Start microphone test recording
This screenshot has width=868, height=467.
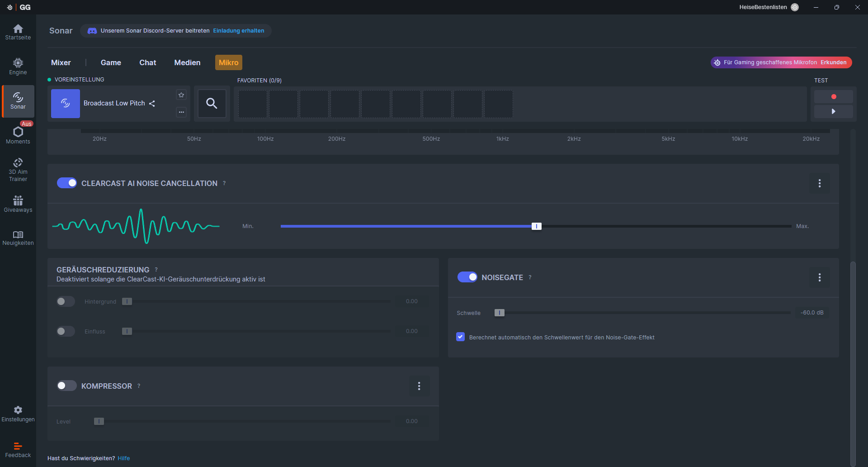[x=833, y=96]
